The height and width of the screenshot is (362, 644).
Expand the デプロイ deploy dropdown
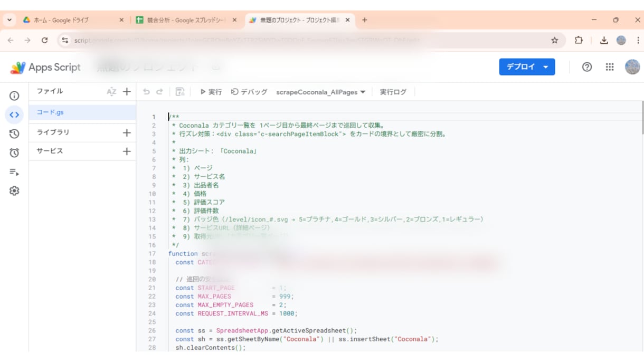pos(545,67)
